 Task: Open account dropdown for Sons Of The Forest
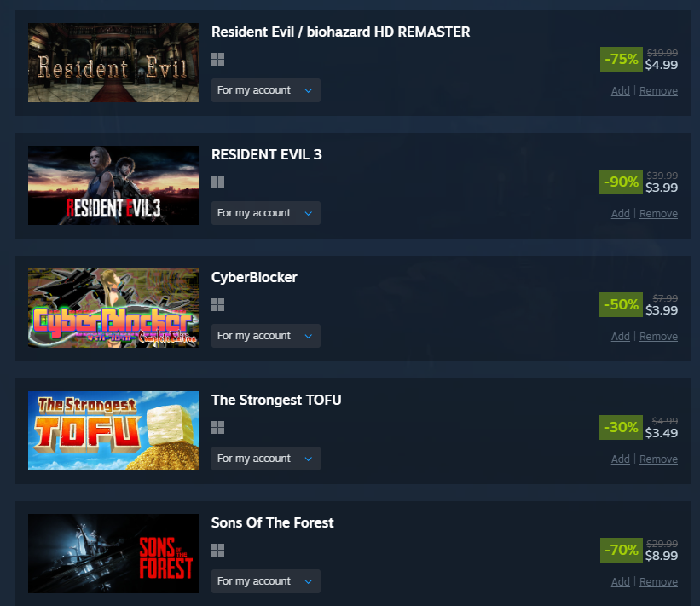pyautogui.click(x=266, y=581)
